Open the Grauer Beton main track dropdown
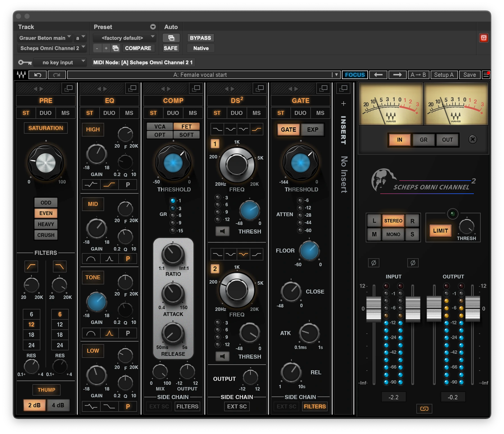The height and width of the screenshot is (434, 504). click(45, 38)
